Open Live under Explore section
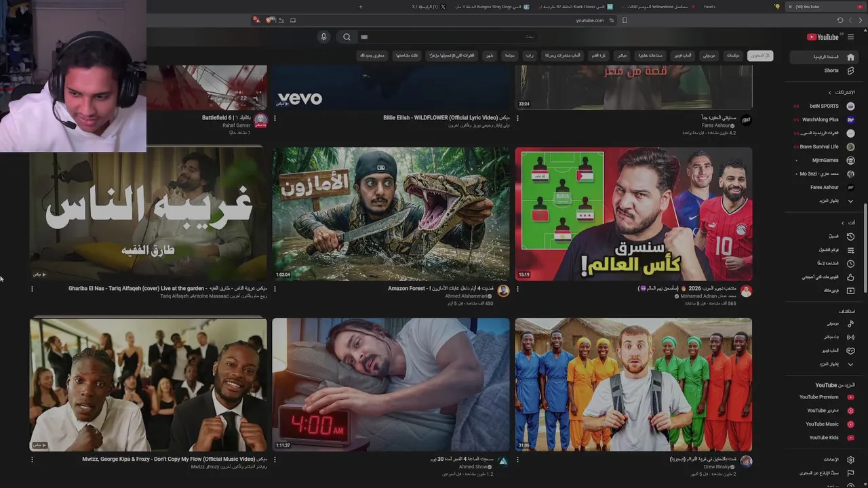Image resolution: width=868 pixels, height=488 pixels. tap(824, 337)
